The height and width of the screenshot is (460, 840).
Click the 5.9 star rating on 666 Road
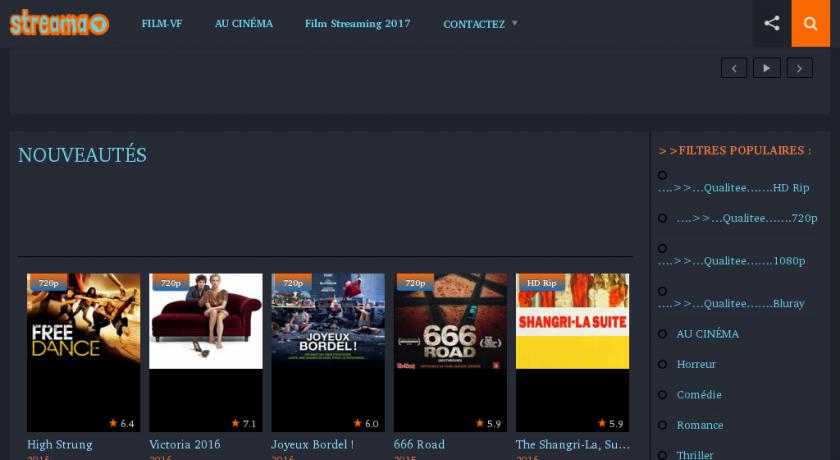point(488,424)
